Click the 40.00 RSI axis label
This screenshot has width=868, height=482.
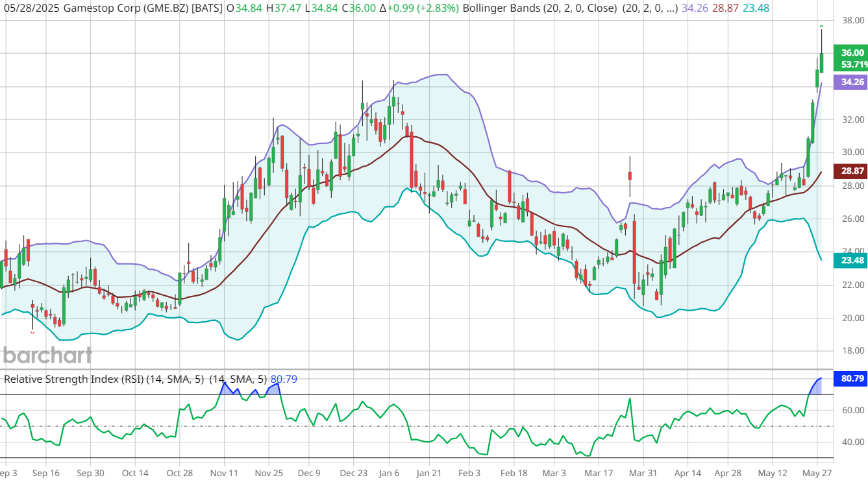852,442
